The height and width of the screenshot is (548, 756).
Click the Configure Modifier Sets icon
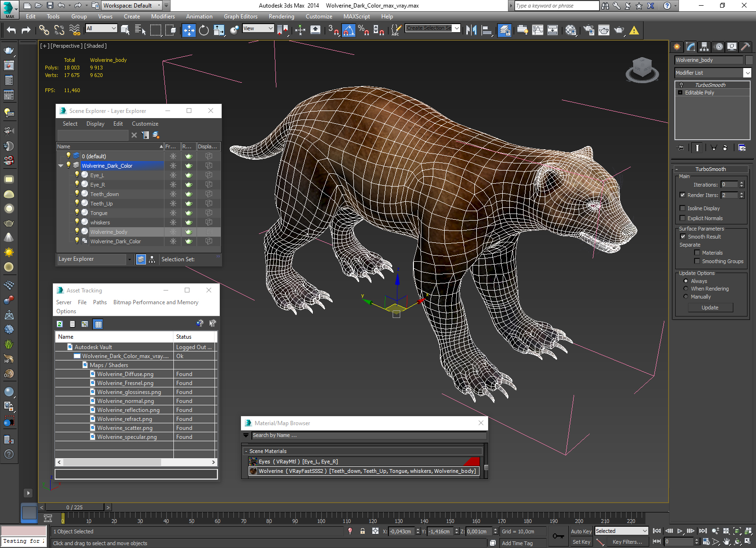(742, 148)
